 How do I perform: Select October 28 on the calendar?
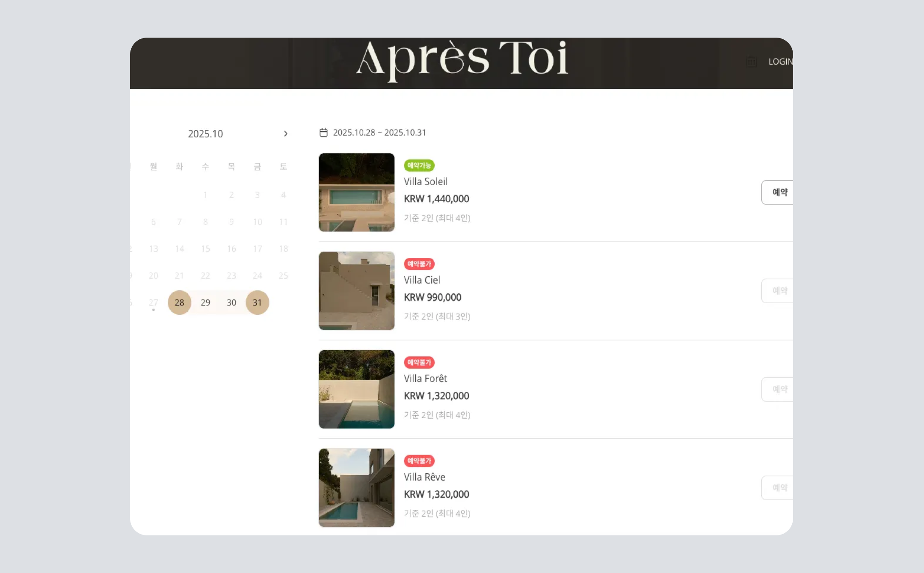(x=179, y=302)
